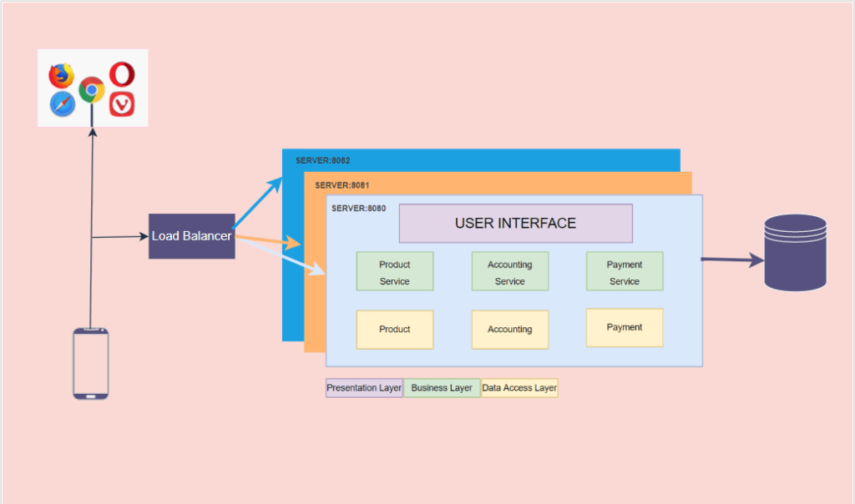The image size is (855, 504).
Task: Click the database cylinder icon
Action: click(795, 253)
